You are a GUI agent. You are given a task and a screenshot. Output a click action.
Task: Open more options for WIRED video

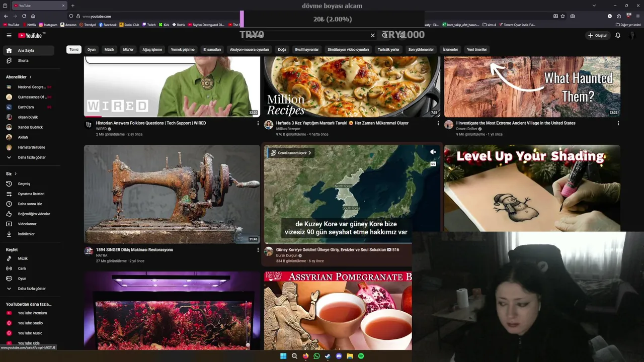click(258, 123)
